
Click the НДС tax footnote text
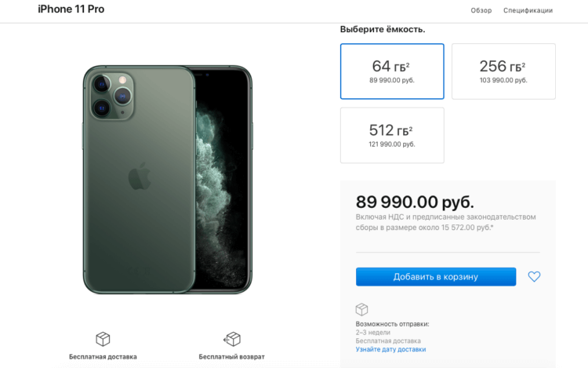pyautogui.click(x=445, y=222)
